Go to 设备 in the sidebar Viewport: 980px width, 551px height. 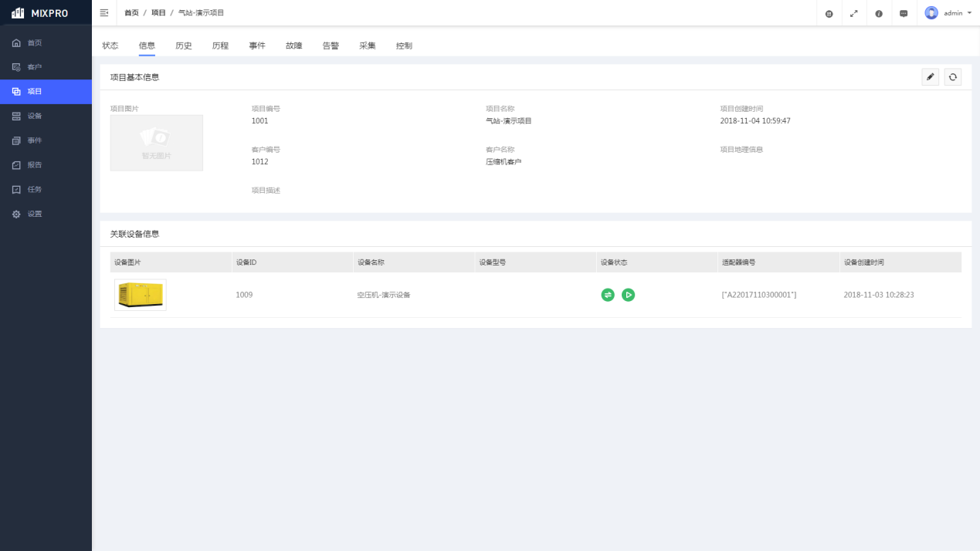(35, 116)
